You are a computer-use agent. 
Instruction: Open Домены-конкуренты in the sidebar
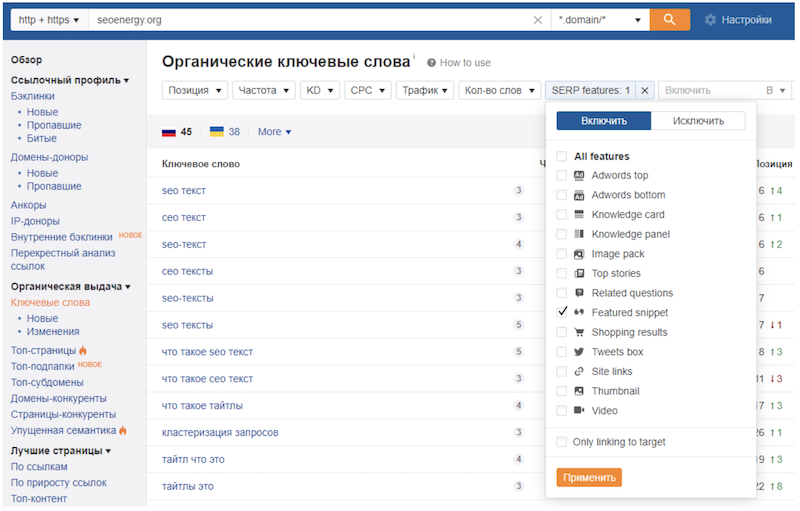click(x=59, y=398)
